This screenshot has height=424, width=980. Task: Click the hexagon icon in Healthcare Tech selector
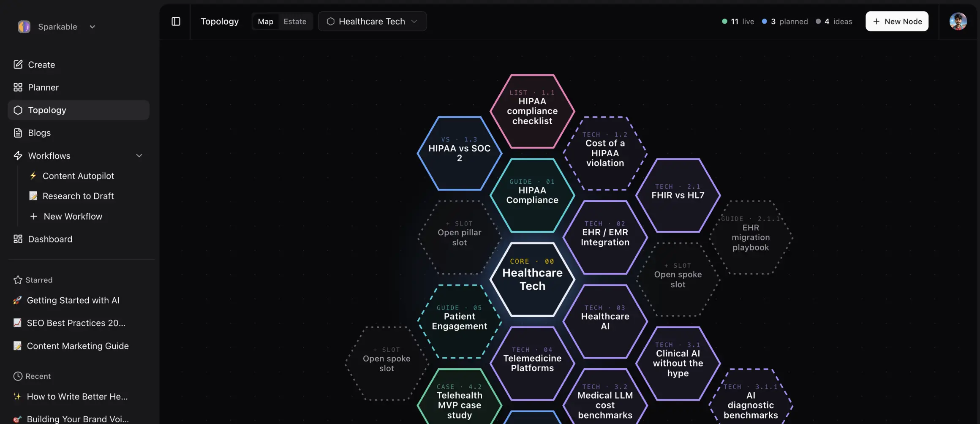(x=330, y=22)
